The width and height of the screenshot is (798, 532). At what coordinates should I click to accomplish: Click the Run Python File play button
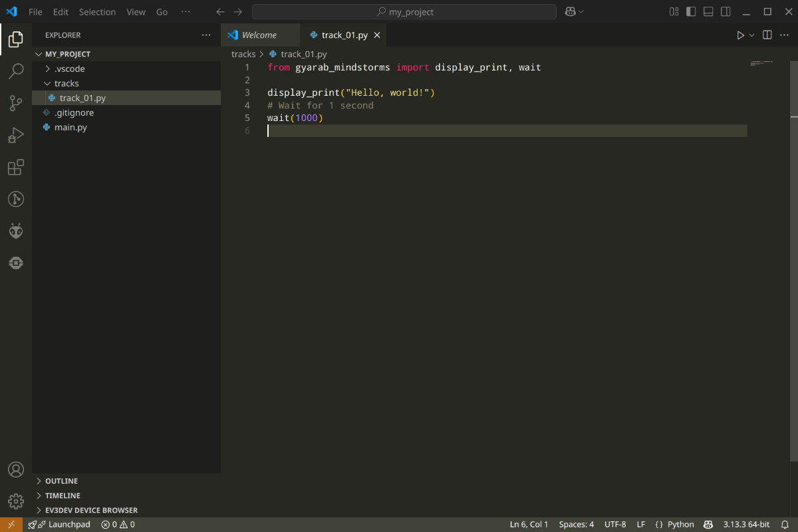click(x=740, y=35)
